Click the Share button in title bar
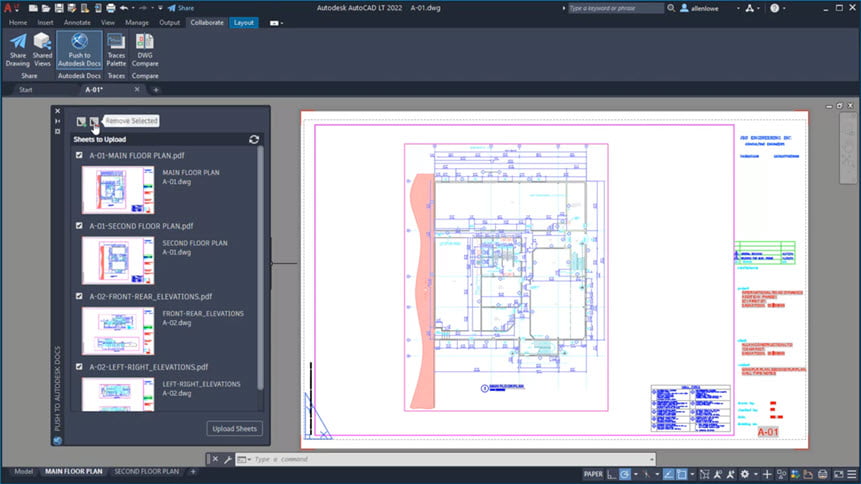This screenshot has height=484, width=861. tap(181, 8)
